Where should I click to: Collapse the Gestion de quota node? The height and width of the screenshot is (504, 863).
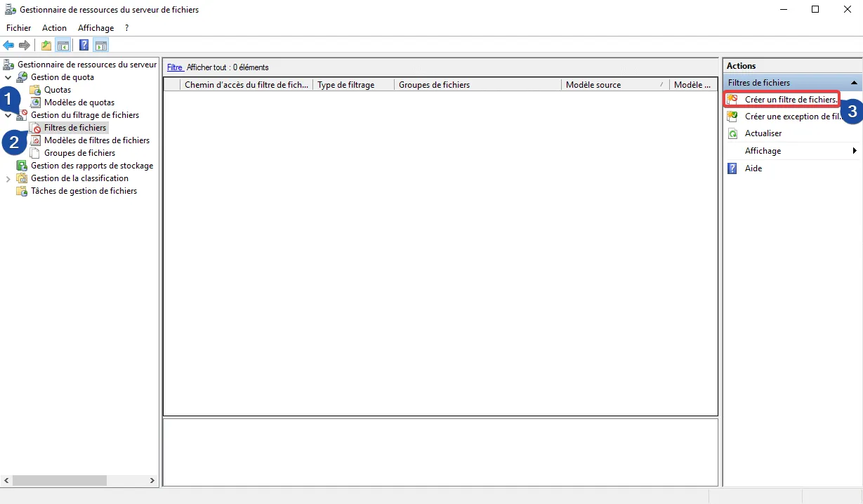8,77
